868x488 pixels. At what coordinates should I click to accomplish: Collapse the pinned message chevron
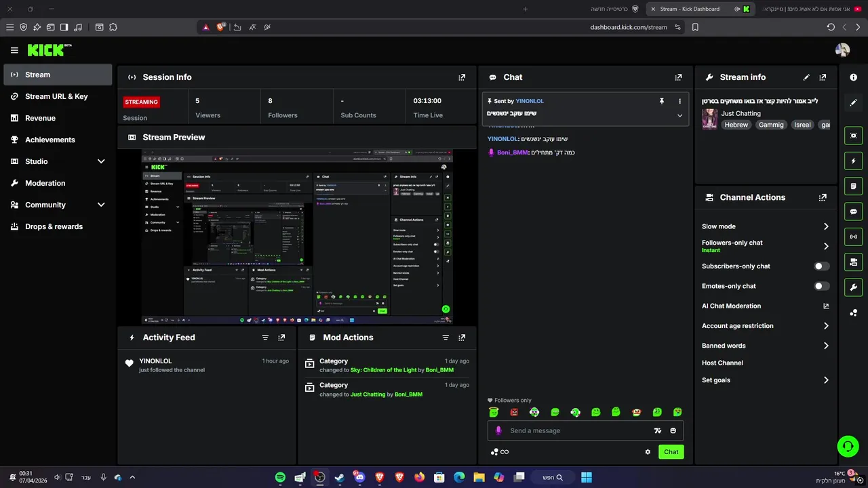(x=679, y=115)
